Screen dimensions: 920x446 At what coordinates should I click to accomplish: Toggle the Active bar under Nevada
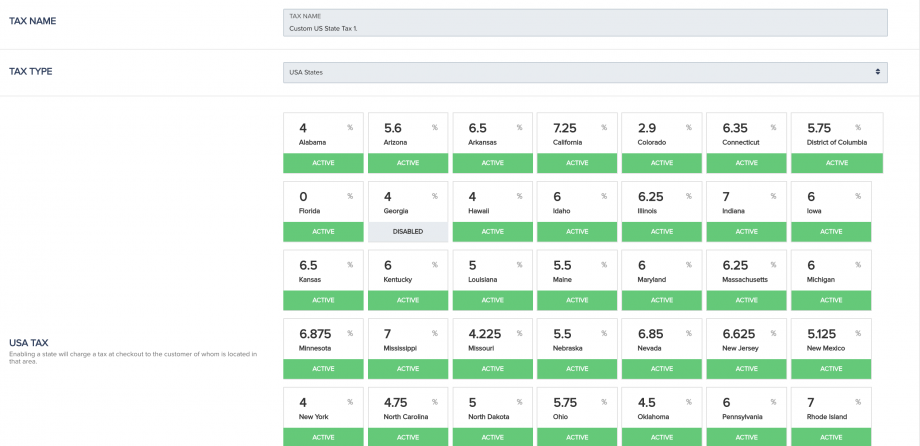coord(661,369)
